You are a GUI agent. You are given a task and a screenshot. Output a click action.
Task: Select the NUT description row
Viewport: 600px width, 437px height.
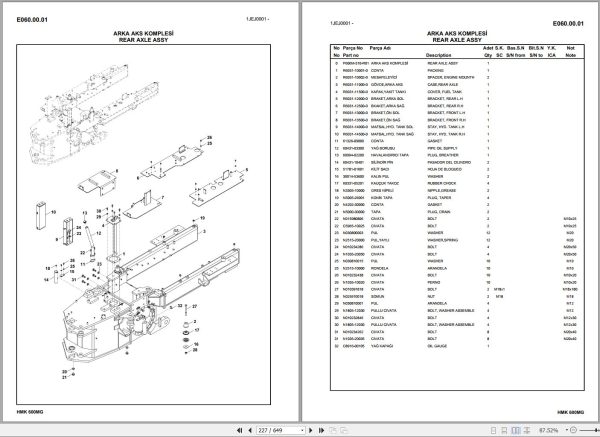pos(457,296)
